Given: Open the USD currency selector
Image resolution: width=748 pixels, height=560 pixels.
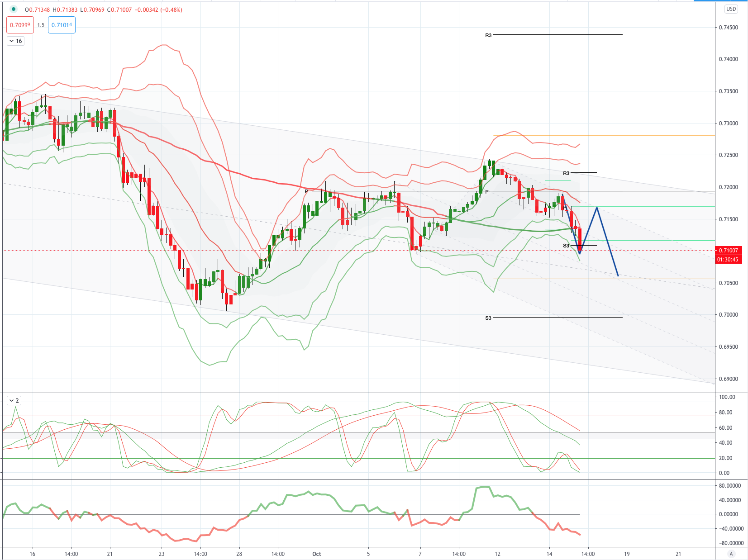Looking at the screenshot, I should point(731,9).
